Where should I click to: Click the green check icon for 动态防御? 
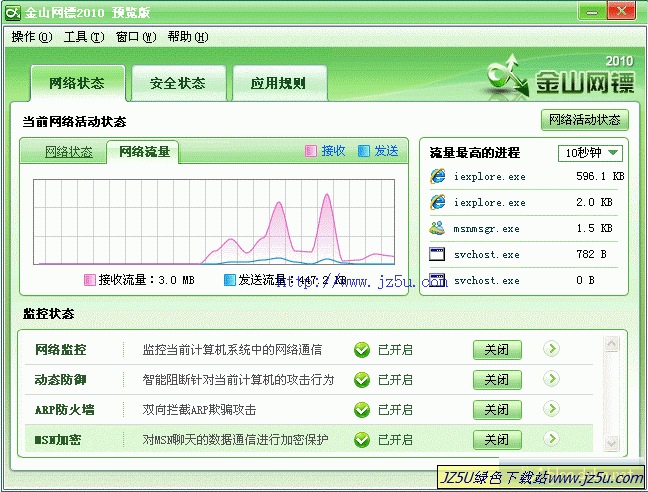pos(362,380)
